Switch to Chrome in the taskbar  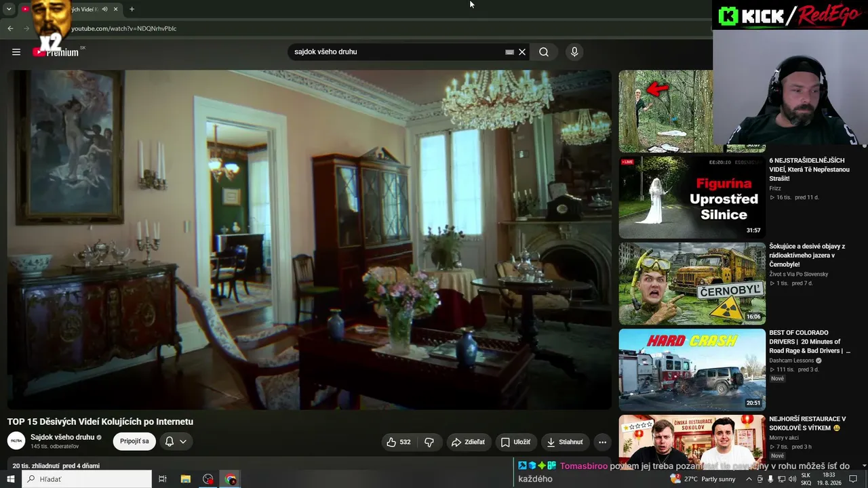[231, 479]
